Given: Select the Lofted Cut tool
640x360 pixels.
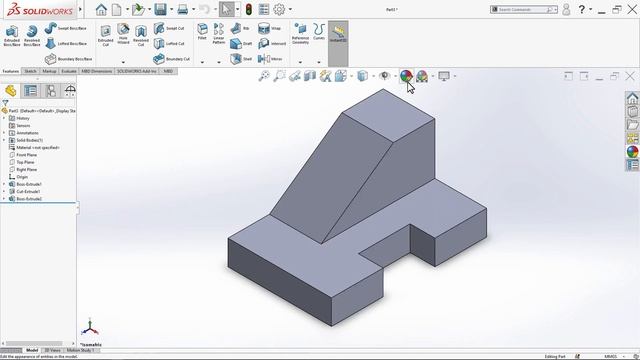Looking at the screenshot, I should [169, 43].
